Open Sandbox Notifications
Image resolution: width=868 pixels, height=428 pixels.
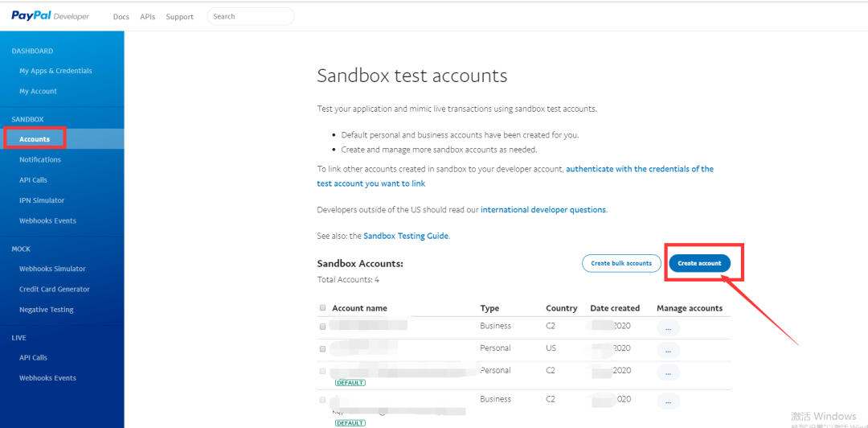click(40, 159)
